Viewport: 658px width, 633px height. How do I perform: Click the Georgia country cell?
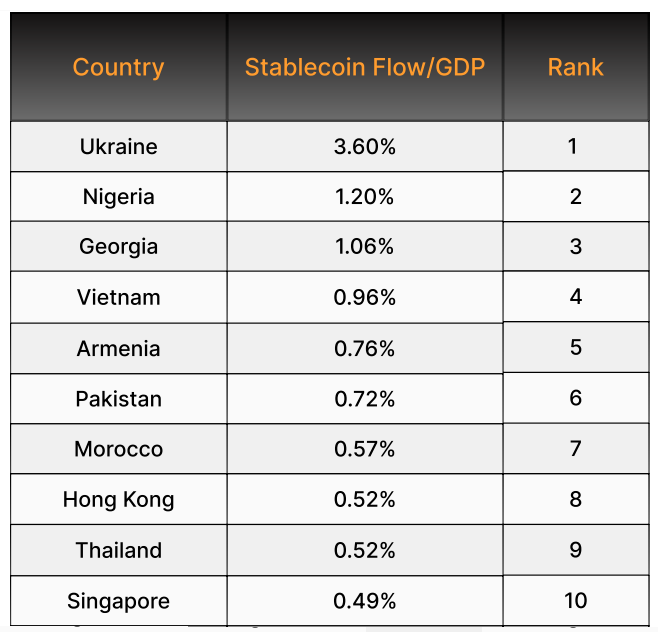tap(118, 247)
